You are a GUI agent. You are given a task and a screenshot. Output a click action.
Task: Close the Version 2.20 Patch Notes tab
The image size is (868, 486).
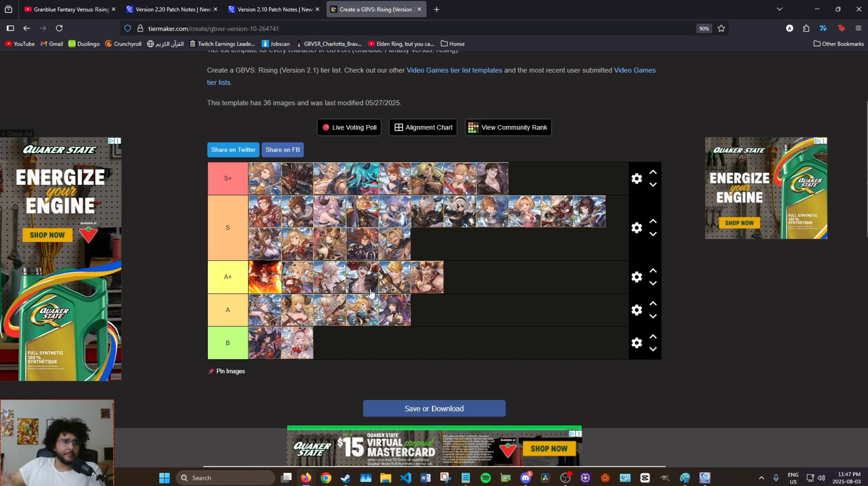point(215,9)
